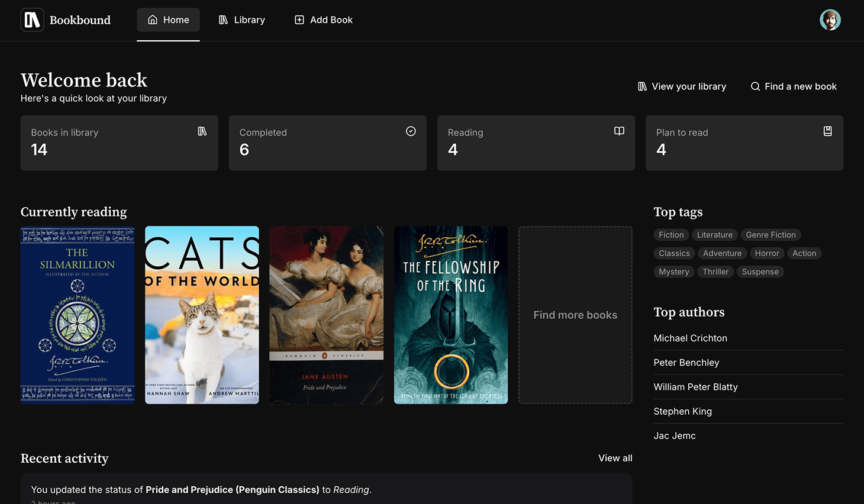Open the Reading stat card

click(536, 143)
